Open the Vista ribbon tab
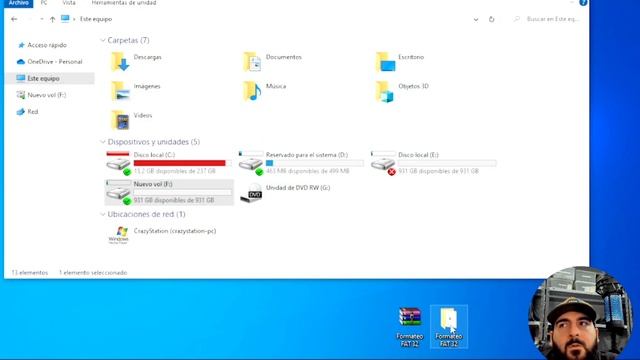The width and height of the screenshot is (640, 360). click(x=69, y=3)
